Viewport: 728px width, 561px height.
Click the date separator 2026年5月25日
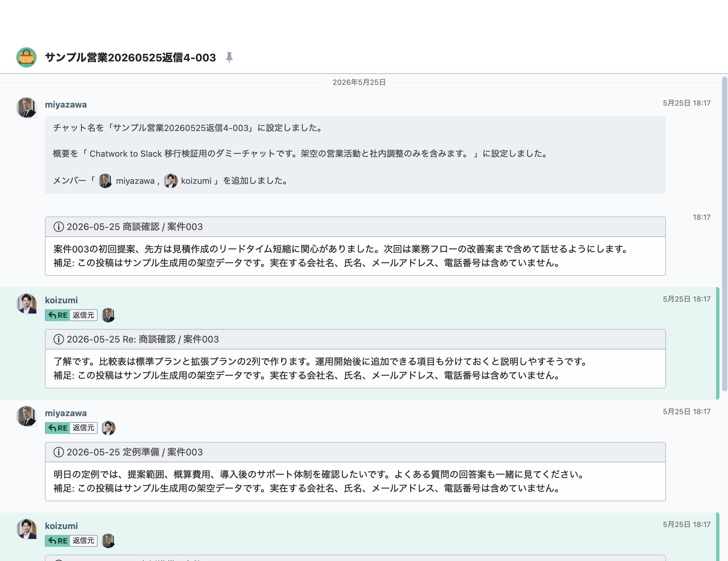[x=359, y=82]
